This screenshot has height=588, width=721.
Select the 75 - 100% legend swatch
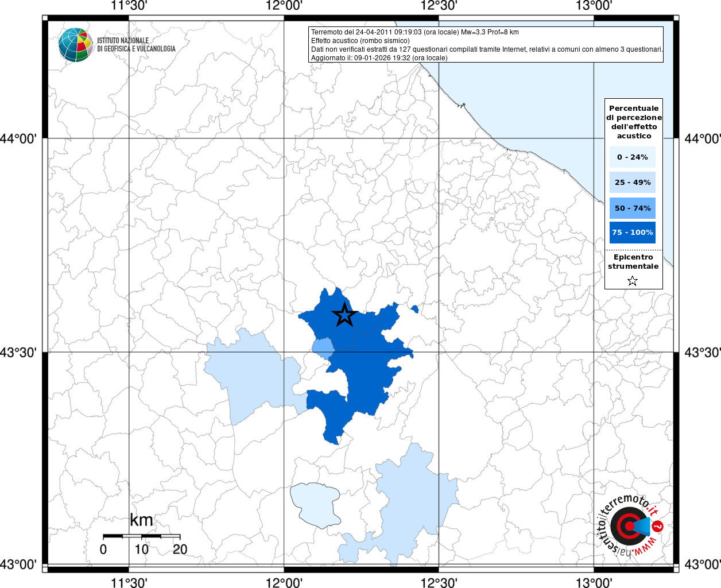click(633, 233)
